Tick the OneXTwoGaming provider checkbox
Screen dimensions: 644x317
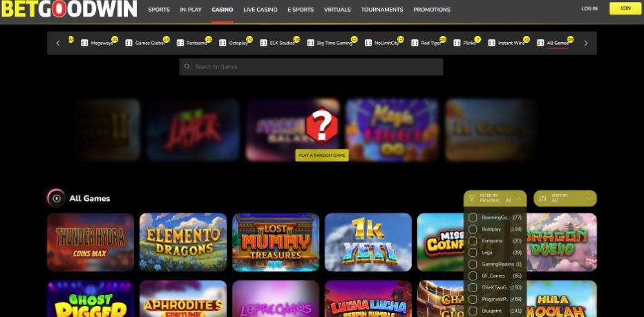tap(473, 287)
